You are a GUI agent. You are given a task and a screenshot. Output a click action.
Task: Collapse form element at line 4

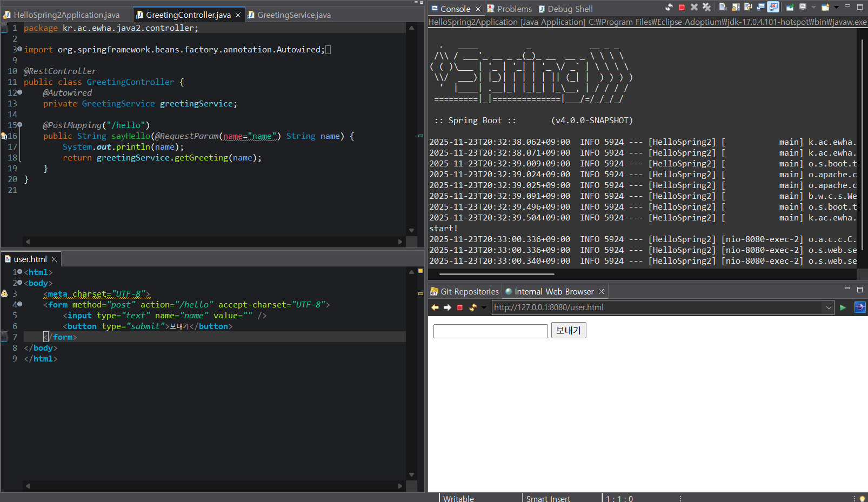[20, 304]
